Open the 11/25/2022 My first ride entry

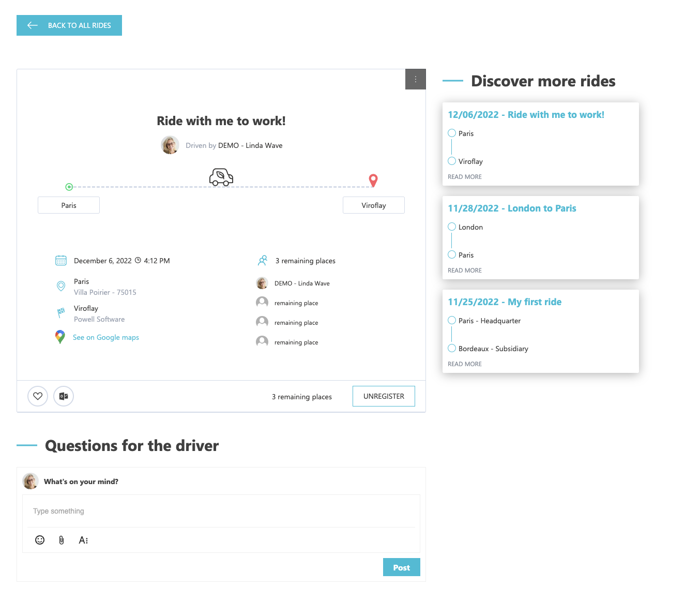point(505,302)
